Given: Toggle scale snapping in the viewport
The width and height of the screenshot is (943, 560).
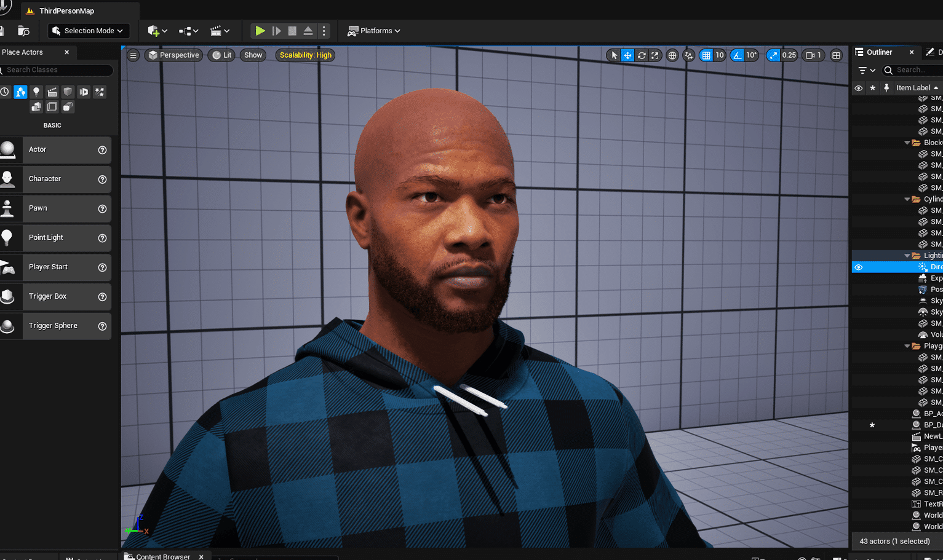Looking at the screenshot, I should point(773,55).
